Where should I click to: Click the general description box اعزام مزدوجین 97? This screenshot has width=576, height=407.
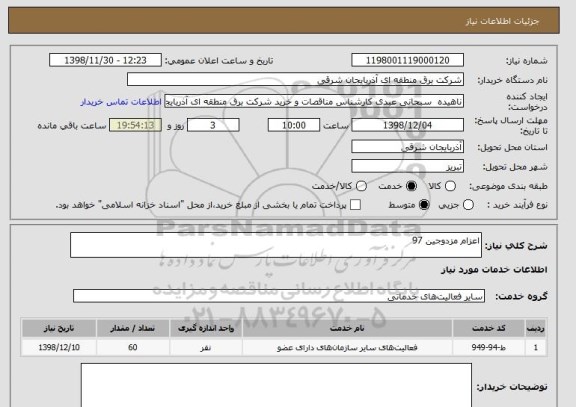(x=276, y=245)
